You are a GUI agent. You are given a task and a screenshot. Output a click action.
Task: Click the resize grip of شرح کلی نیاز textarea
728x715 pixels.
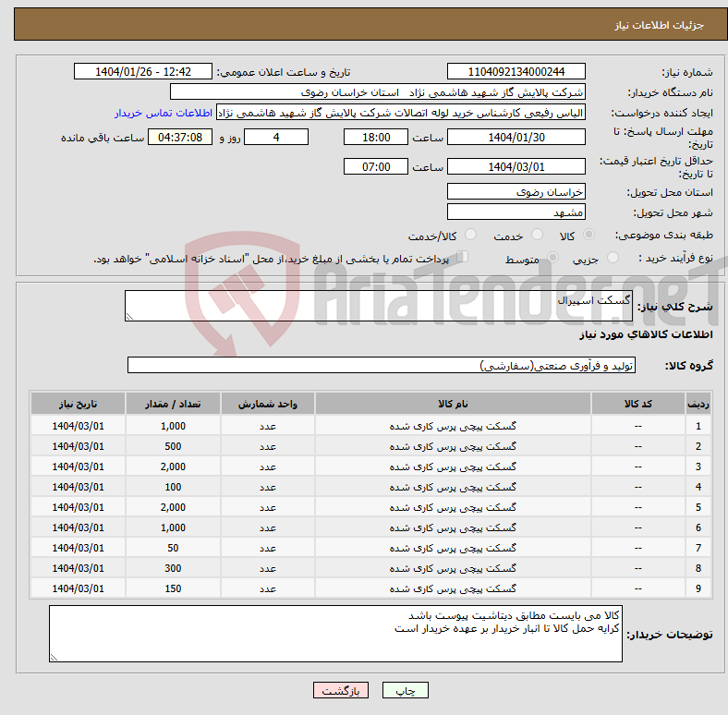129,317
